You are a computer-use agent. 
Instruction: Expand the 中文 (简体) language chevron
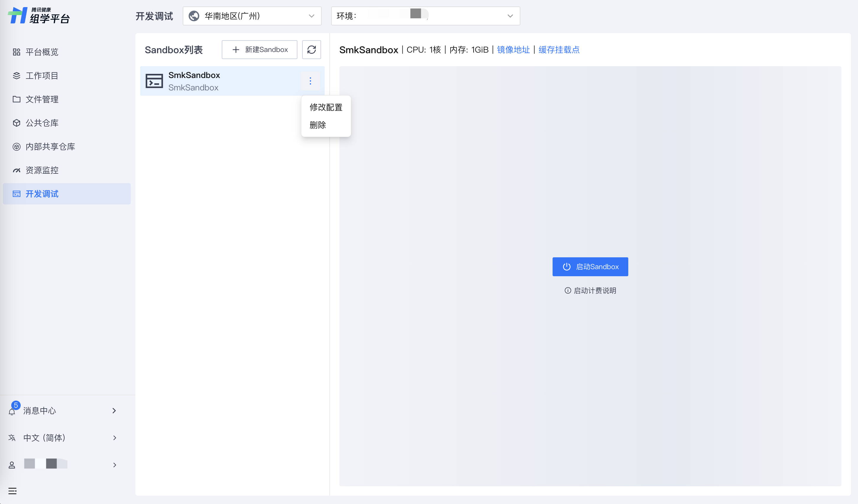tap(114, 438)
